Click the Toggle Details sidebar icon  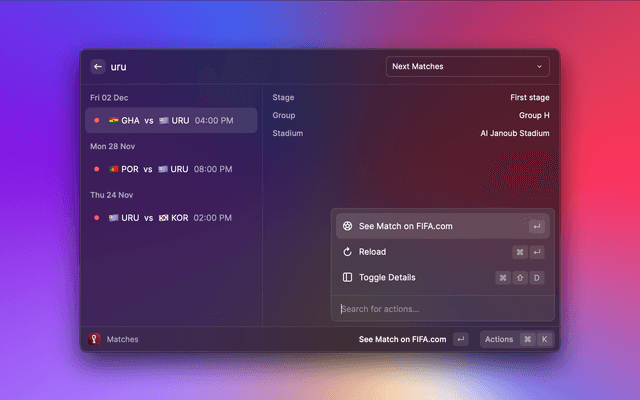click(347, 277)
